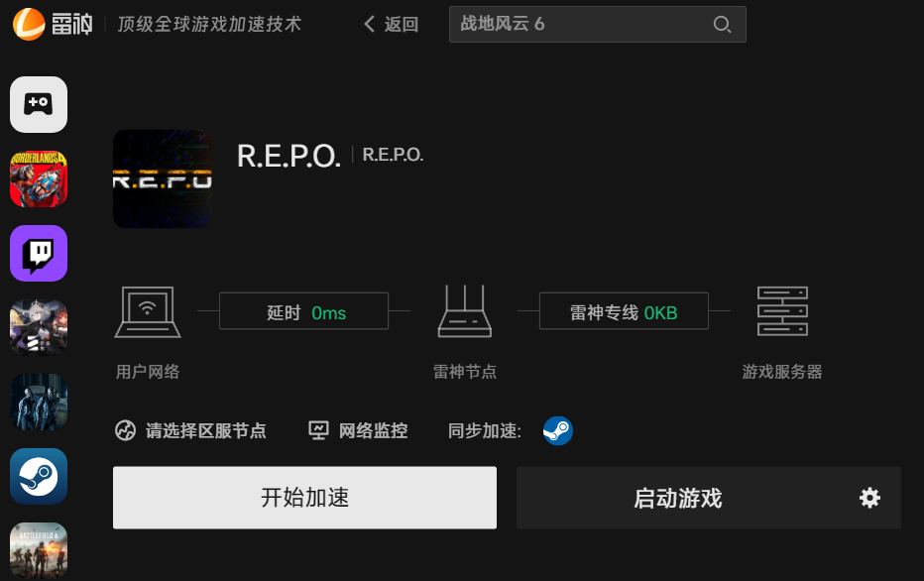The width and height of the screenshot is (924, 581).
Task: Open the dark soldiers game icon
Action: tap(39, 402)
